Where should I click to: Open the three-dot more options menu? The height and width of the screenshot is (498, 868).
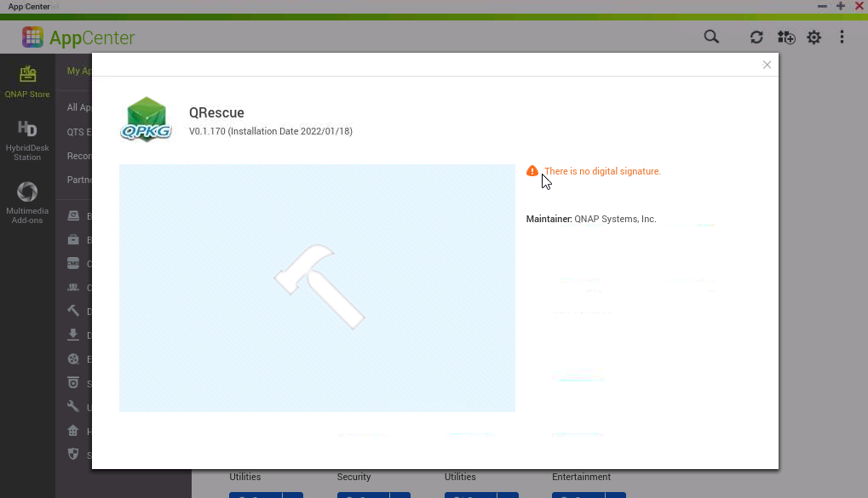842,37
